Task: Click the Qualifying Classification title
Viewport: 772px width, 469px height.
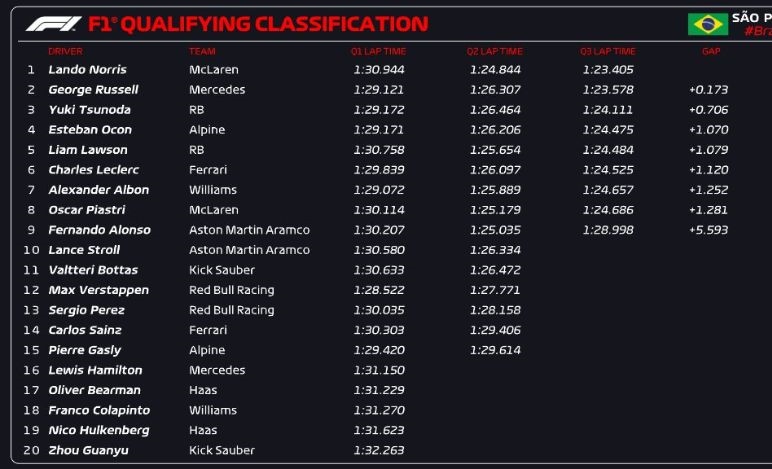Action: coord(258,24)
